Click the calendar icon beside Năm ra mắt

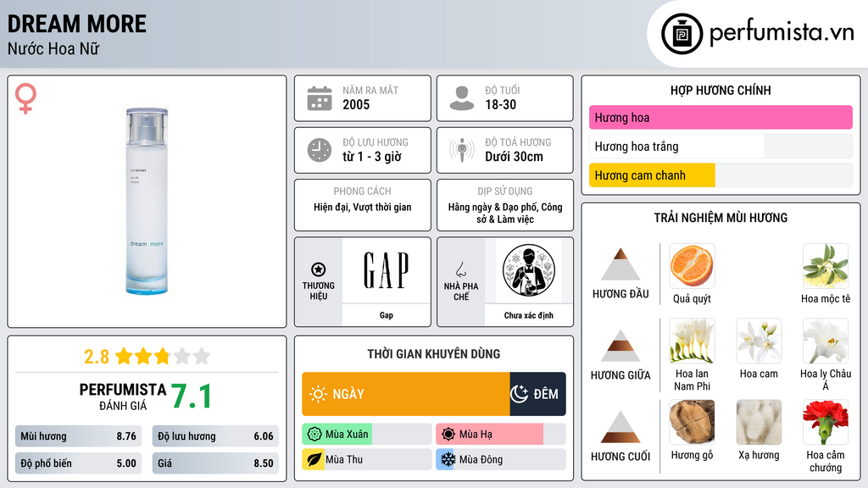320,98
